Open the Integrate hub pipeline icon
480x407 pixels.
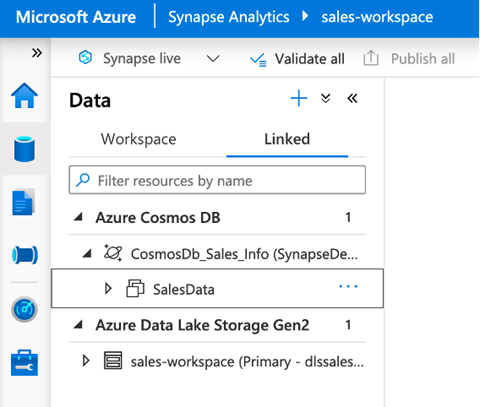coord(25,255)
